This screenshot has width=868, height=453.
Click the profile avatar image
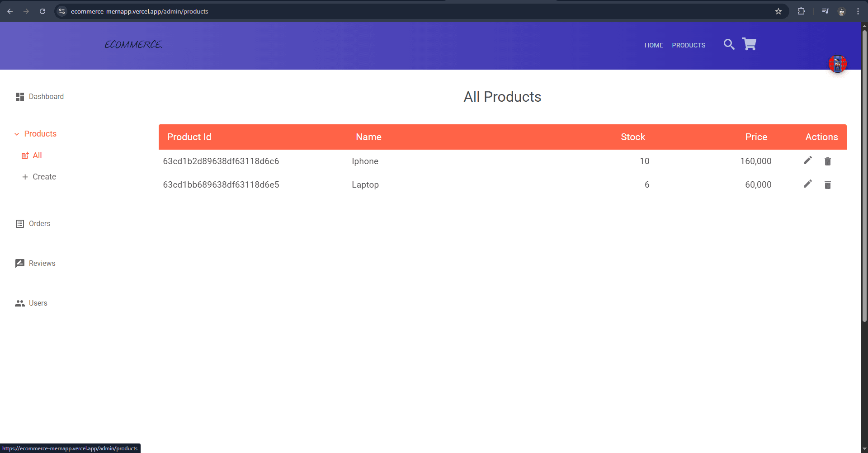(x=837, y=64)
